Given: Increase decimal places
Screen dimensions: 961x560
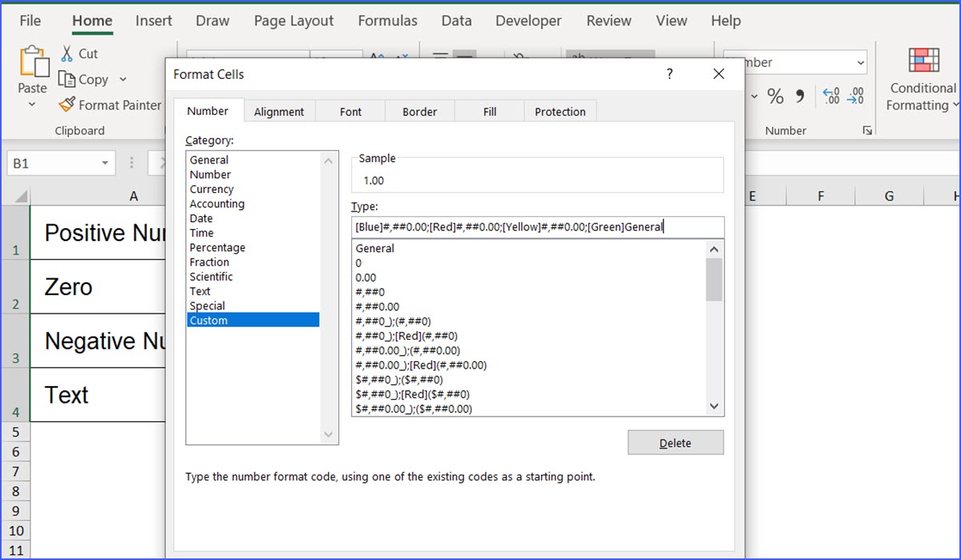Looking at the screenshot, I should tap(831, 96).
